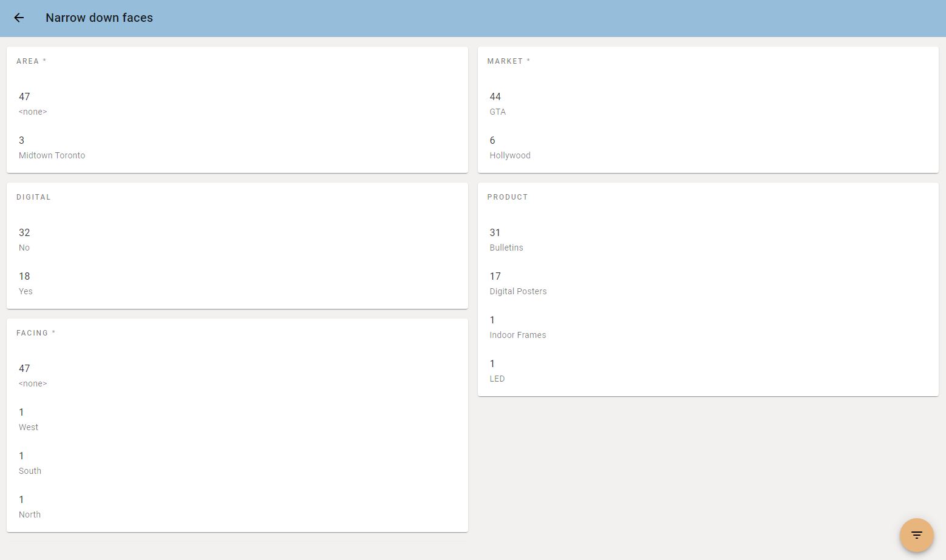Filter Digital by No
This screenshot has width=946, height=560.
click(x=237, y=240)
